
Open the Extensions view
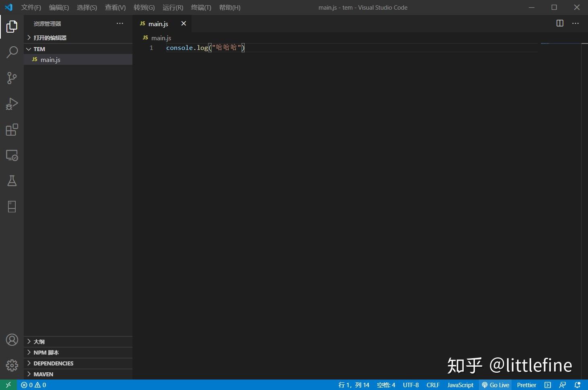(x=12, y=130)
